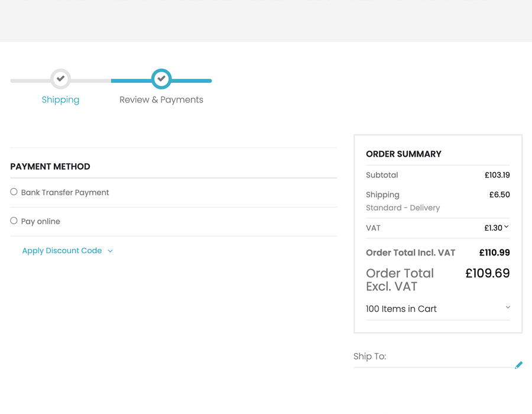
Task: Click the Subtotal amount £103.19
Action: 498,175
